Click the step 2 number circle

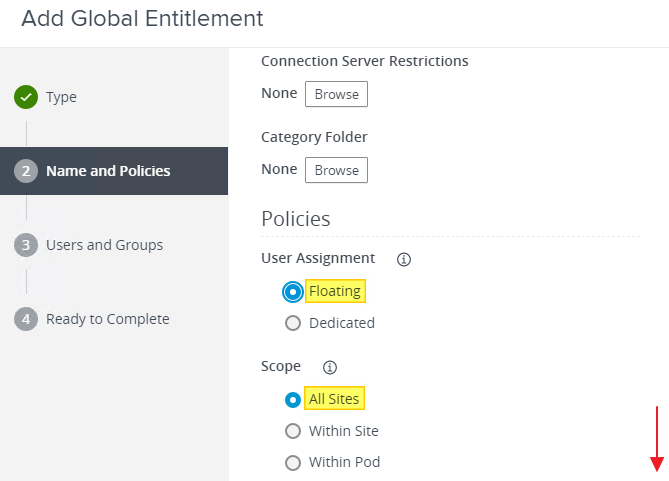tap(26, 171)
